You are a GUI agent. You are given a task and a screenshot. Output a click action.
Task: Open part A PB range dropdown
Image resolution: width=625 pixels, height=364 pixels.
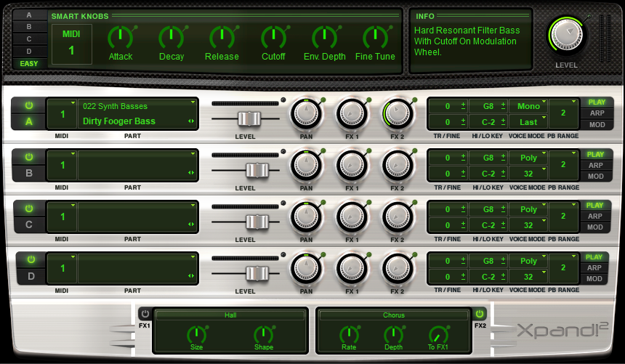(x=563, y=113)
